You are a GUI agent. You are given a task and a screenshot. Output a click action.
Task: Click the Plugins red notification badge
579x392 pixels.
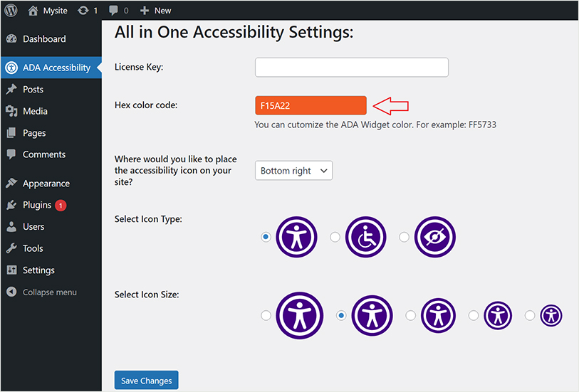click(x=61, y=205)
